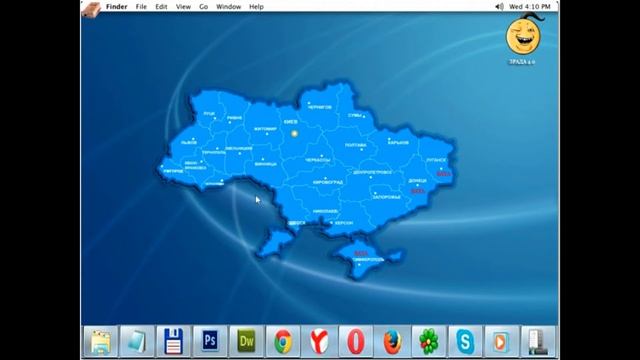Click the Wed 4:10 PM clock

[x=530, y=7]
